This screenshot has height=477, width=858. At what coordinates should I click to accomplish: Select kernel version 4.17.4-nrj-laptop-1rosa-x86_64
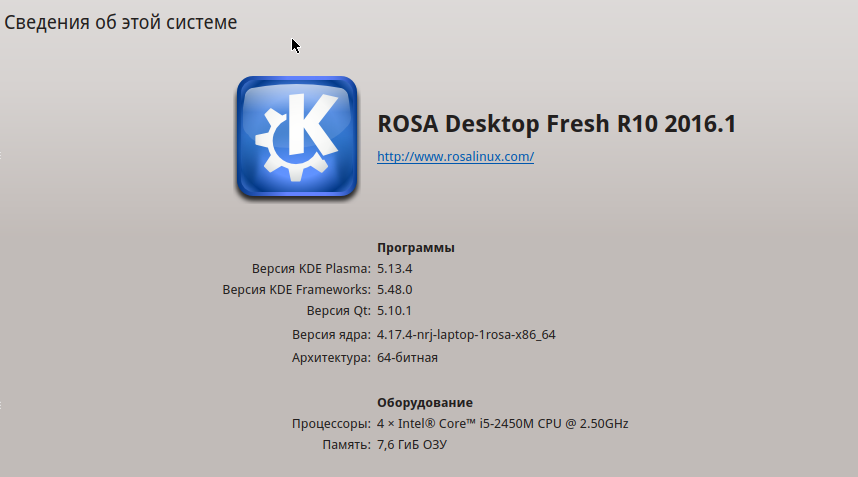click(466, 335)
